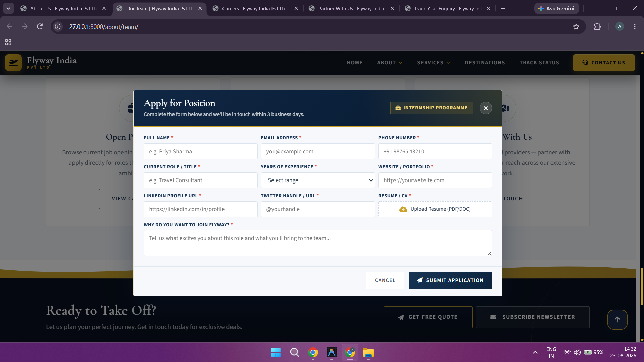Click the LinkedIn Profile URL field
The width and height of the screenshot is (644, 362).
200,209
